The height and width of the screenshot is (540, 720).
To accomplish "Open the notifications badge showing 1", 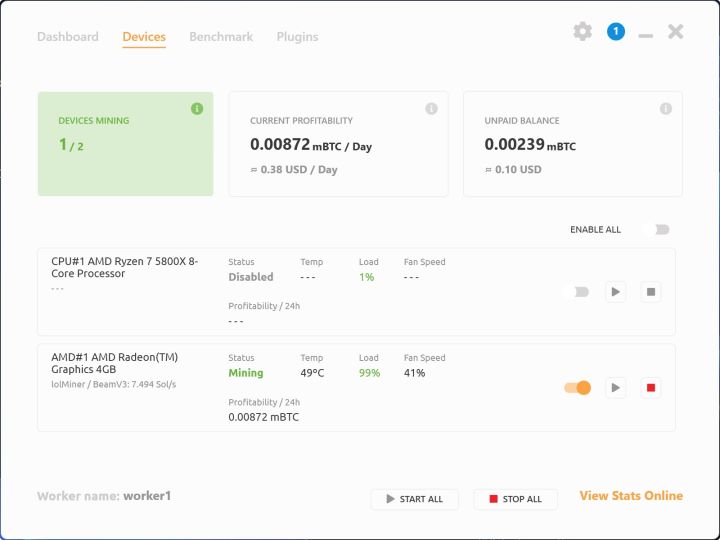I will [615, 32].
